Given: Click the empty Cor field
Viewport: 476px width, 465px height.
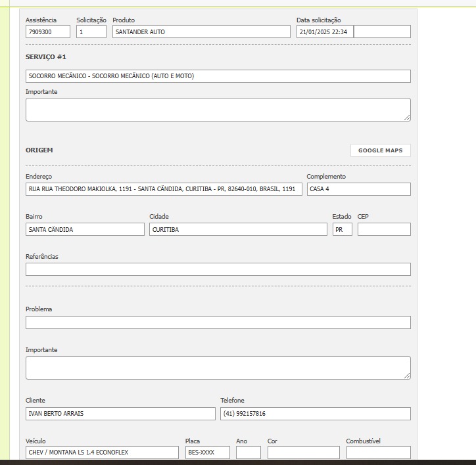Looking at the screenshot, I should (304, 453).
